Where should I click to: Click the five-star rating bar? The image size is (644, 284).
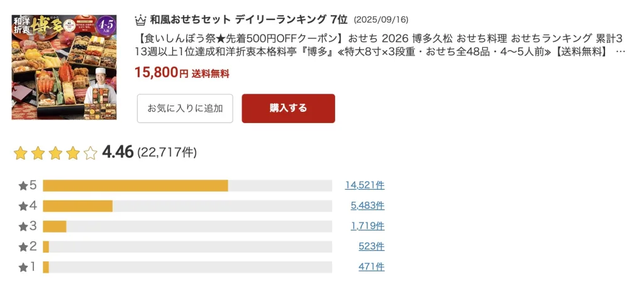(187, 185)
